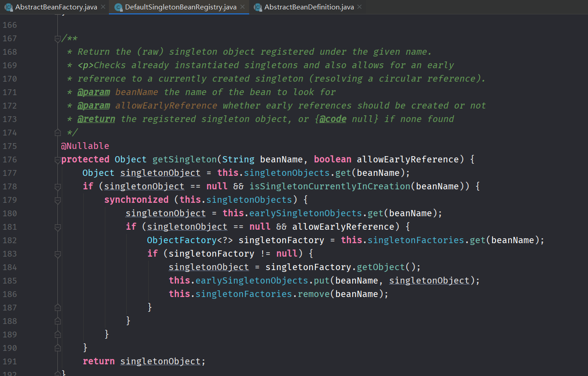Viewport: 588px width, 376px height.
Task: Select the DefaultSingletonBeanRegistry.java tab
Action: click(x=179, y=7)
